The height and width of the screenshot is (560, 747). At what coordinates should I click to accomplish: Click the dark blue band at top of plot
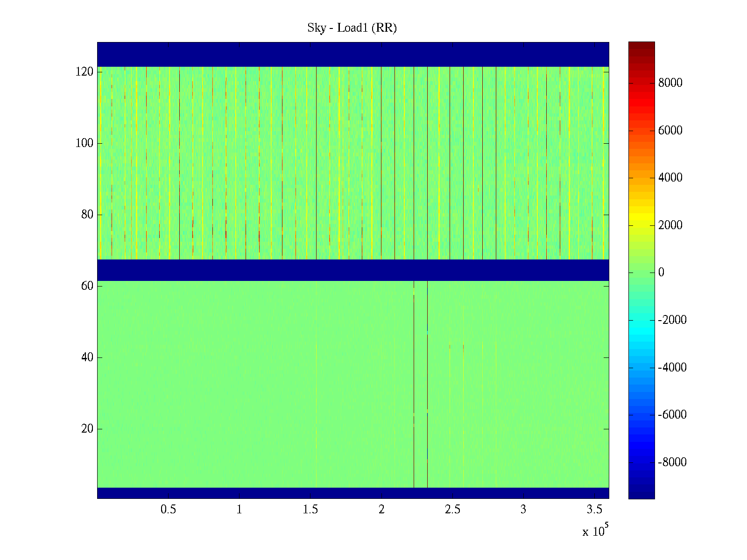tap(352, 54)
